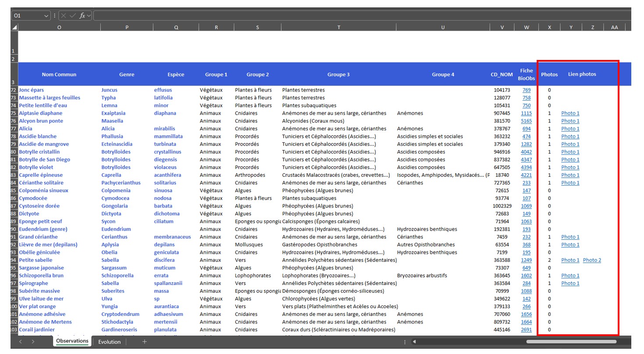Image resolution: width=644 pixels, height=354 pixels.
Task: Click the Enter checkmark formula bar icon
Action: tap(72, 16)
